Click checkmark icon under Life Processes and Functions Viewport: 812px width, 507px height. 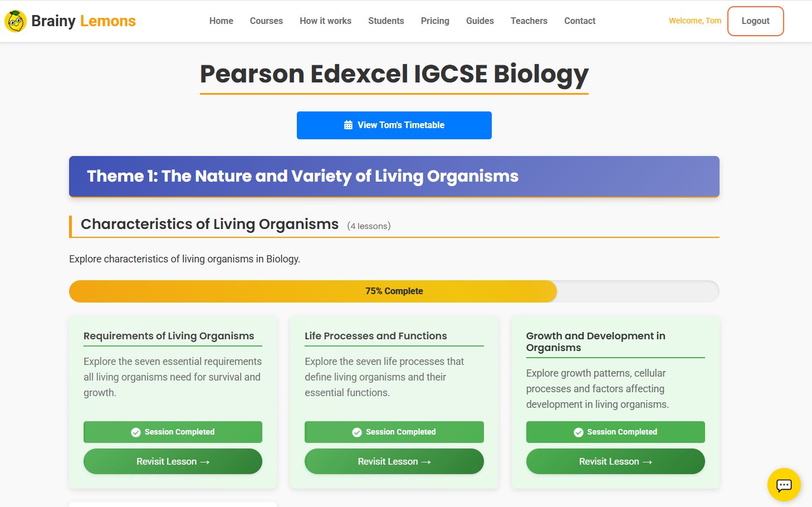coord(357,432)
